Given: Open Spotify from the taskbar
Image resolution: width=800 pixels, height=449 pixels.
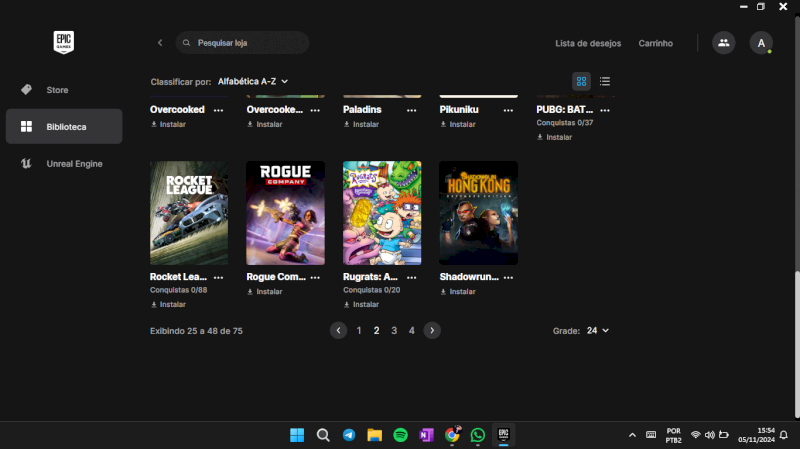Looking at the screenshot, I should [x=400, y=435].
